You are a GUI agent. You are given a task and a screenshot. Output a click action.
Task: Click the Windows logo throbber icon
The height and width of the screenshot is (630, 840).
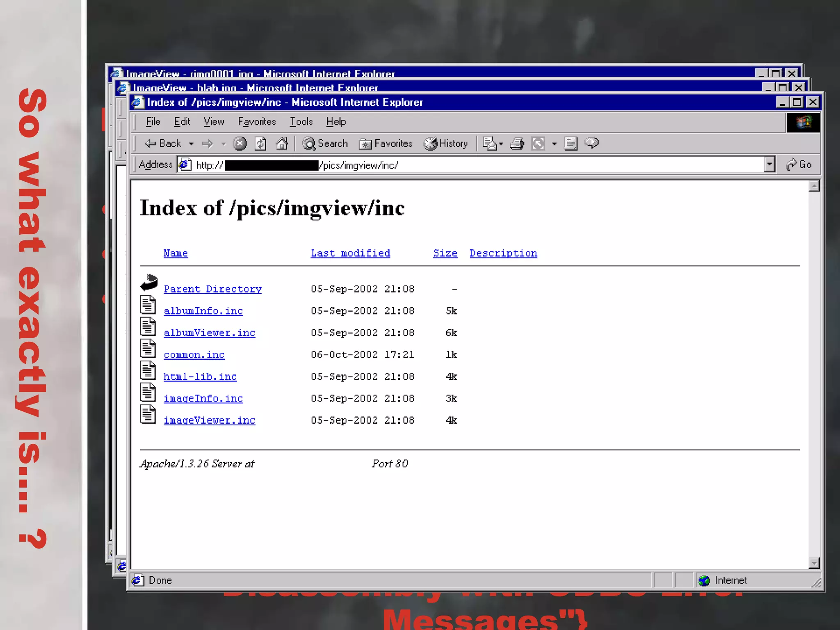pyautogui.click(x=803, y=122)
